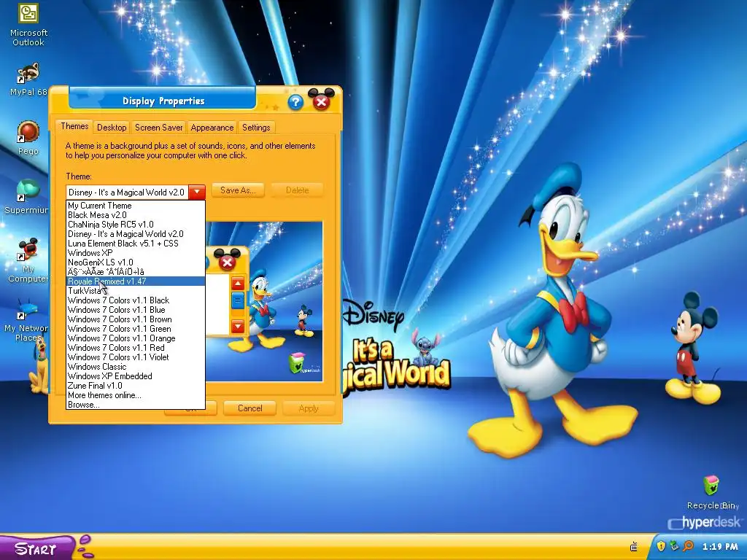Viewport: 747px width, 560px height.
Task: Choose NeoGeniX LS v1.0 theme
Action: tap(136, 262)
